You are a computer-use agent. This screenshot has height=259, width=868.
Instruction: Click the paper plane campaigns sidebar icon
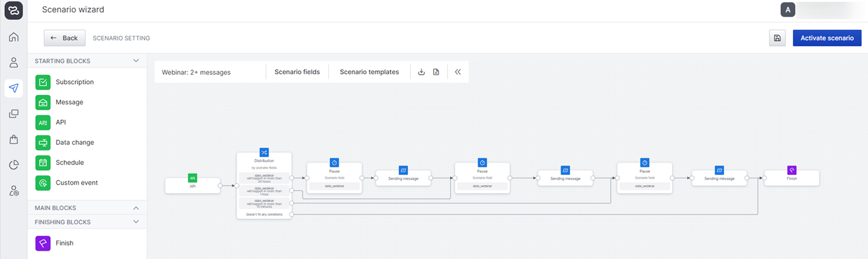[14, 88]
